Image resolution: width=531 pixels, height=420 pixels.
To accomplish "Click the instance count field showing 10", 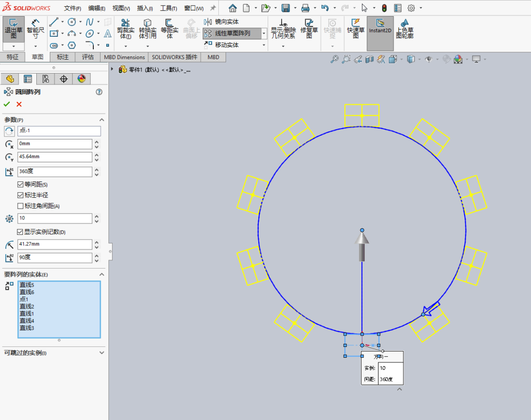I will pos(54,218).
